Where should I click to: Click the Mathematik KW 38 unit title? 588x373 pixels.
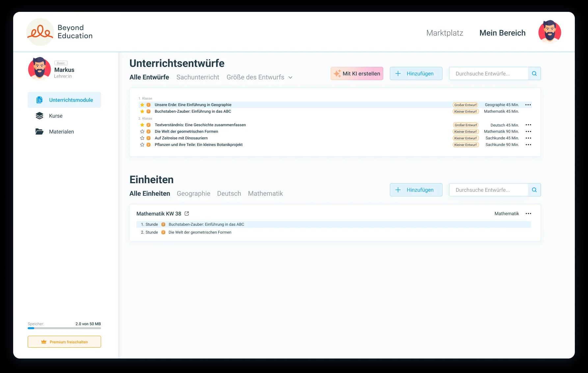(x=159, y=214)
